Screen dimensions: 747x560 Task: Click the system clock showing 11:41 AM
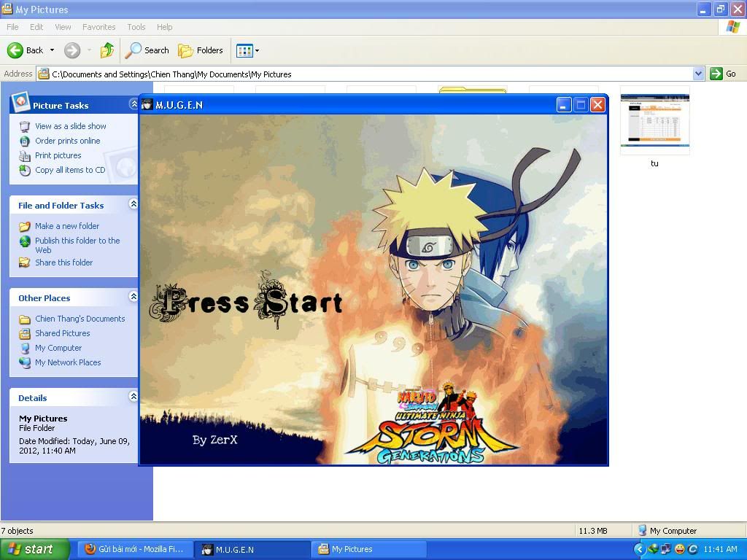coord(720,550)
